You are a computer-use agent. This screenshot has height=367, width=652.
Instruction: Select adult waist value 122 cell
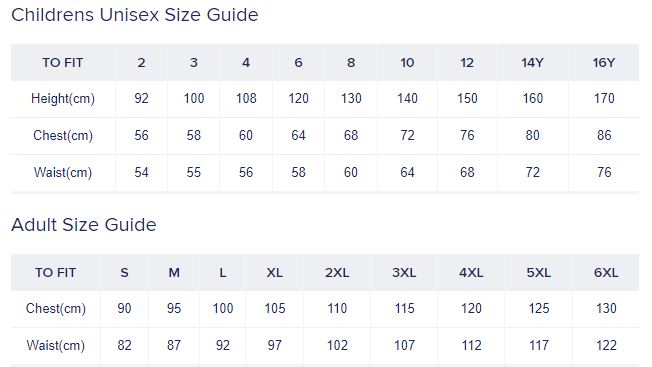[x=606, y=345]
